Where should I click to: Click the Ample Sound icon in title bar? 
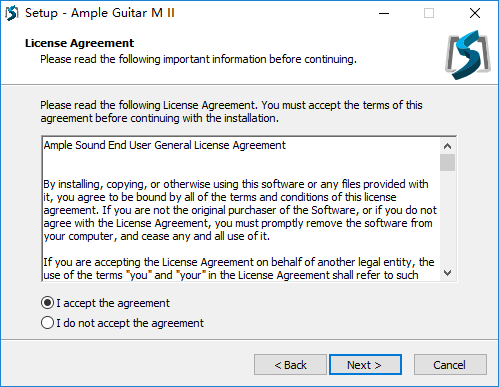pos(12,13)
